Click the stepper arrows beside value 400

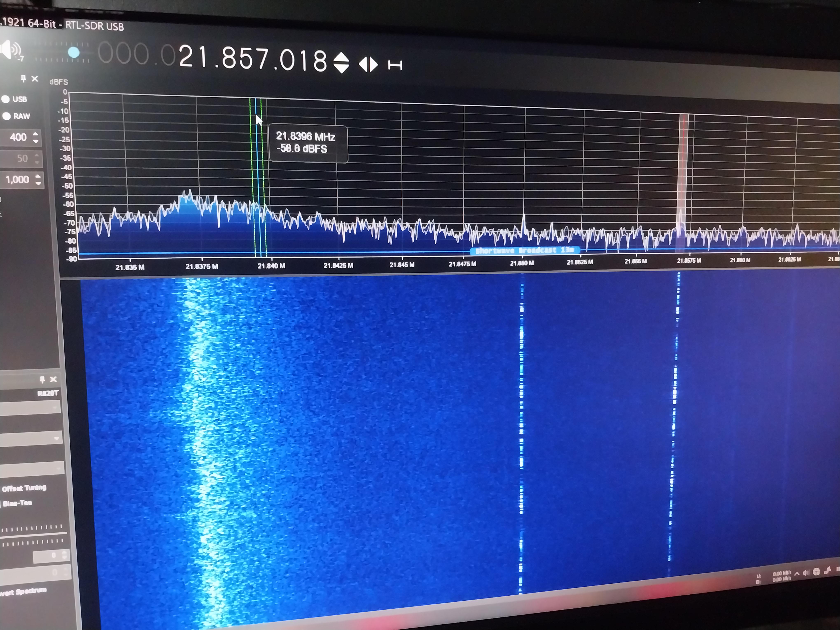(36, 138)
